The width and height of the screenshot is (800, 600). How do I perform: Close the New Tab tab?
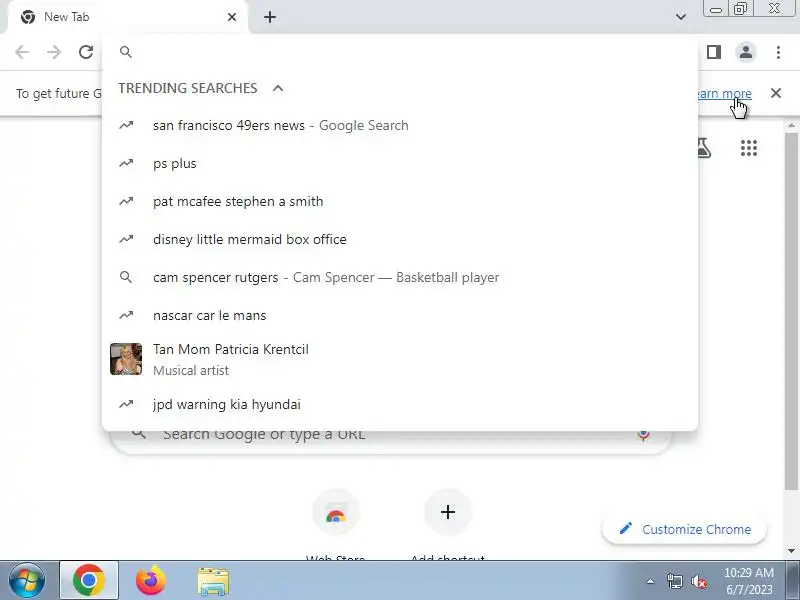pyautogui.click(x=232, y=17)
